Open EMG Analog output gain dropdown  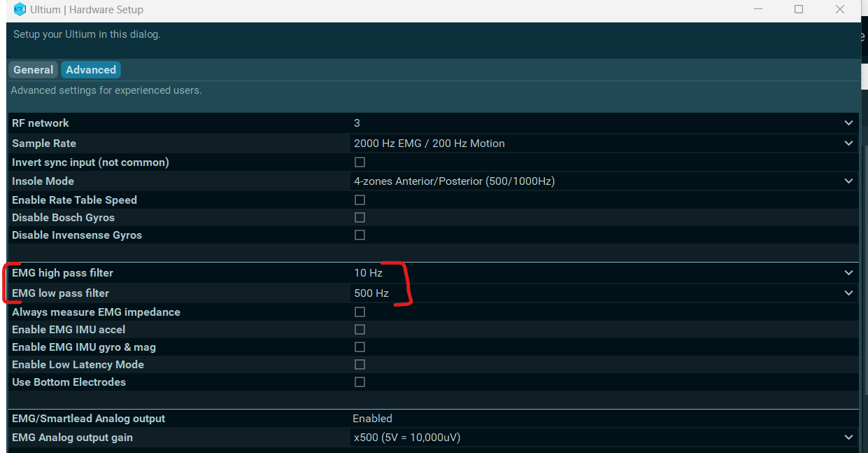604,438
